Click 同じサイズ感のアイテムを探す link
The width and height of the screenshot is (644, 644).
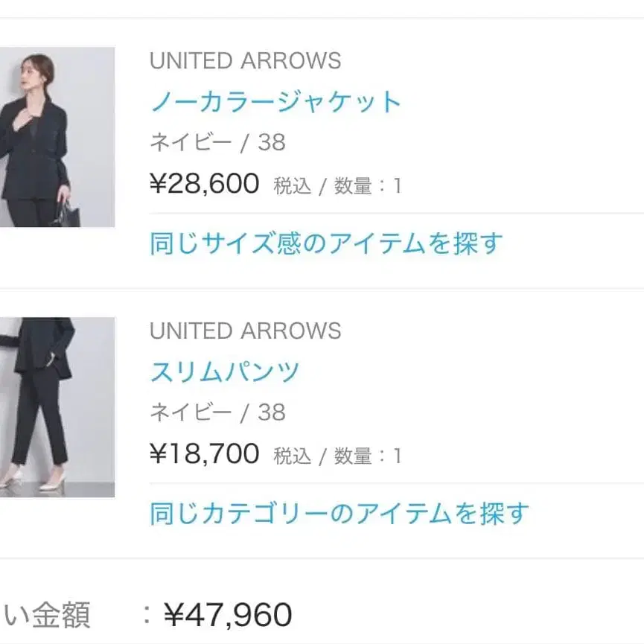click(326, 243)
